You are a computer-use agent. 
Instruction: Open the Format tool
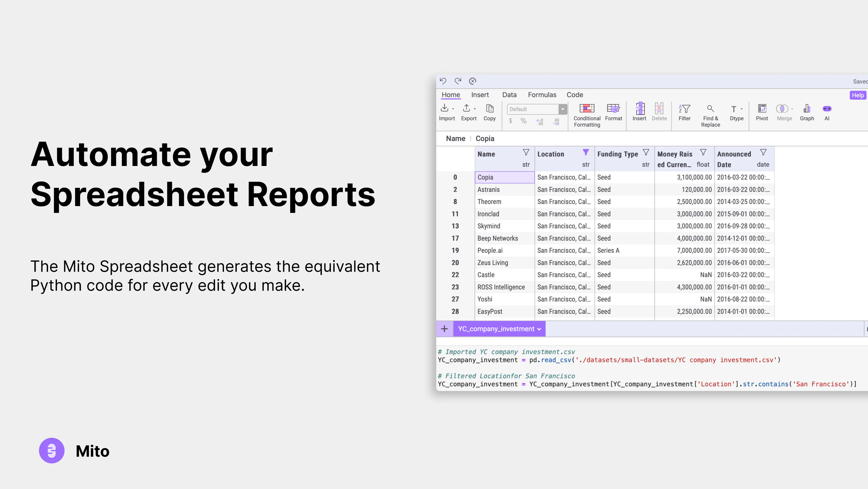click(x=613, y=112)
